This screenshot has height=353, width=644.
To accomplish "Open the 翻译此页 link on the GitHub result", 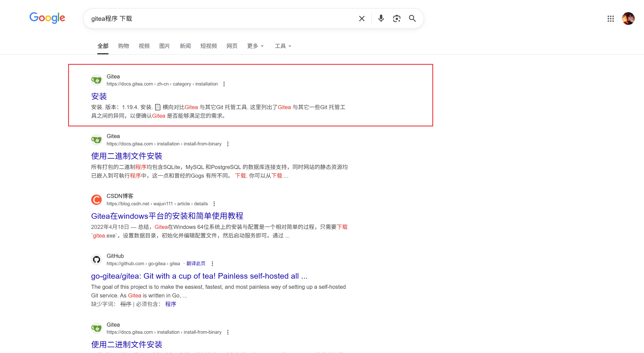I will [x=196, y=263].
